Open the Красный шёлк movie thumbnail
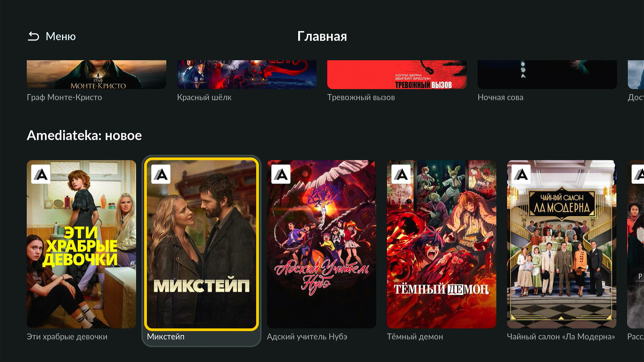Image resolution: width=644 pixels, height=362 pixels. pyautogui.click(x=247, y=74)
